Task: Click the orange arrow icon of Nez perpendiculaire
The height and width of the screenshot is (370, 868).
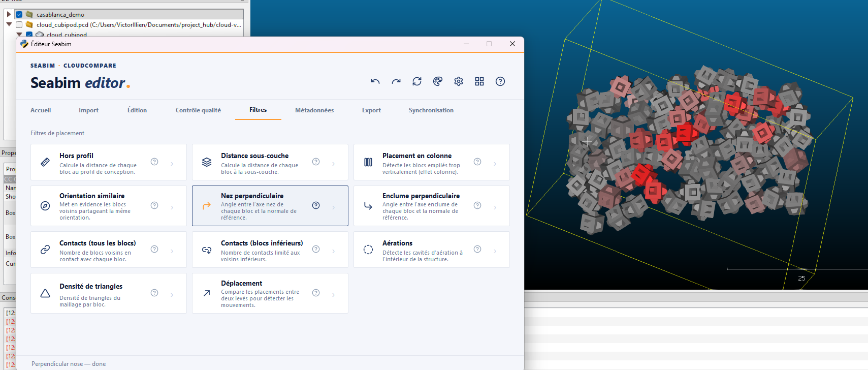Action: (207, 206)
